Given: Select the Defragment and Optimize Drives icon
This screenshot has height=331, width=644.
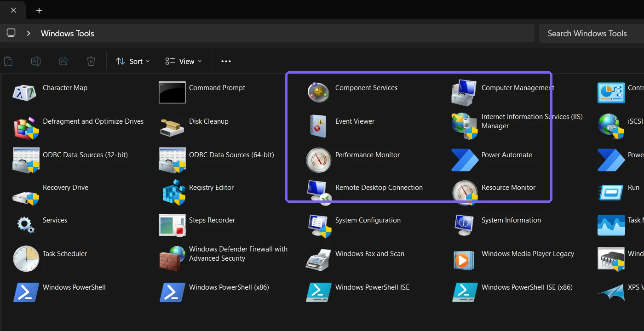Looking at the screenshot, I should click(x=26, y=127).
